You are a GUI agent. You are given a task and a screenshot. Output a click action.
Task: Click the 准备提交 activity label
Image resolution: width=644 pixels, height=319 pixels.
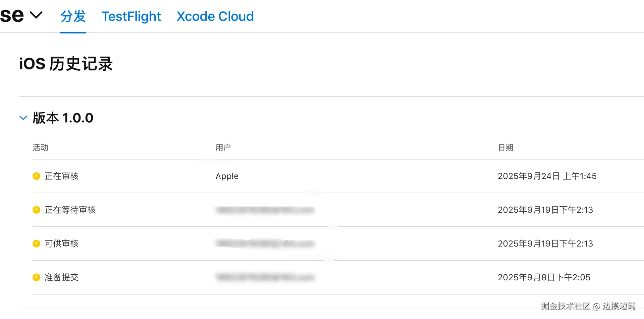point(62,277)
